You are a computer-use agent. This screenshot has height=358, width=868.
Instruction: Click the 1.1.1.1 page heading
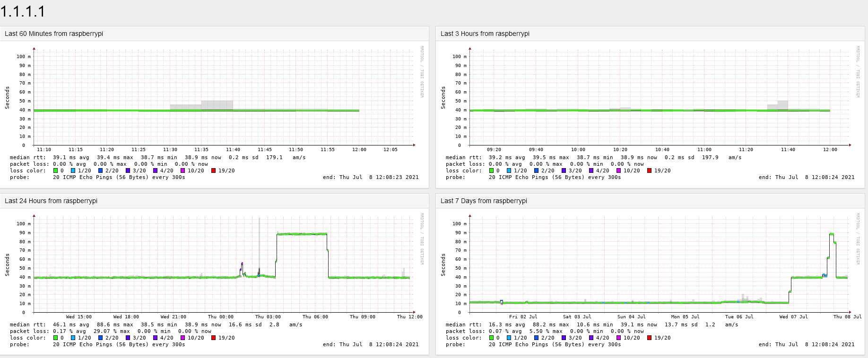(23, 11)
